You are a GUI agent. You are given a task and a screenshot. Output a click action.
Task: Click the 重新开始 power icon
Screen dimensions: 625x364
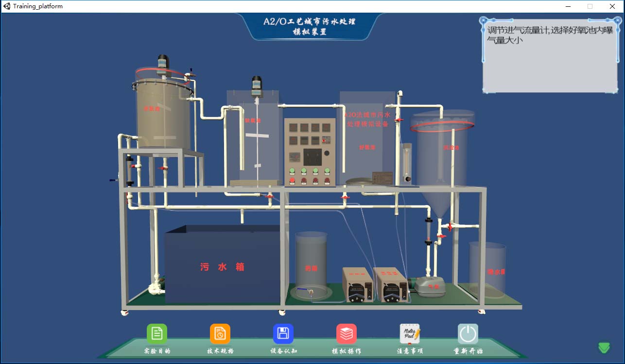point(468,334)
